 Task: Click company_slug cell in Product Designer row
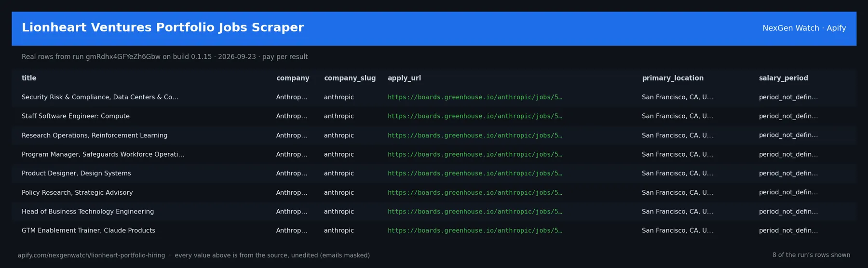(x=339, y=174)
